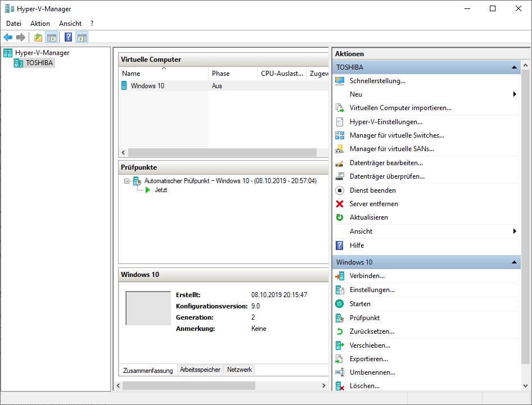Click the green Aktualisieren refresh icon
Screen dimensions: 532x405
[x=339, y=217]
